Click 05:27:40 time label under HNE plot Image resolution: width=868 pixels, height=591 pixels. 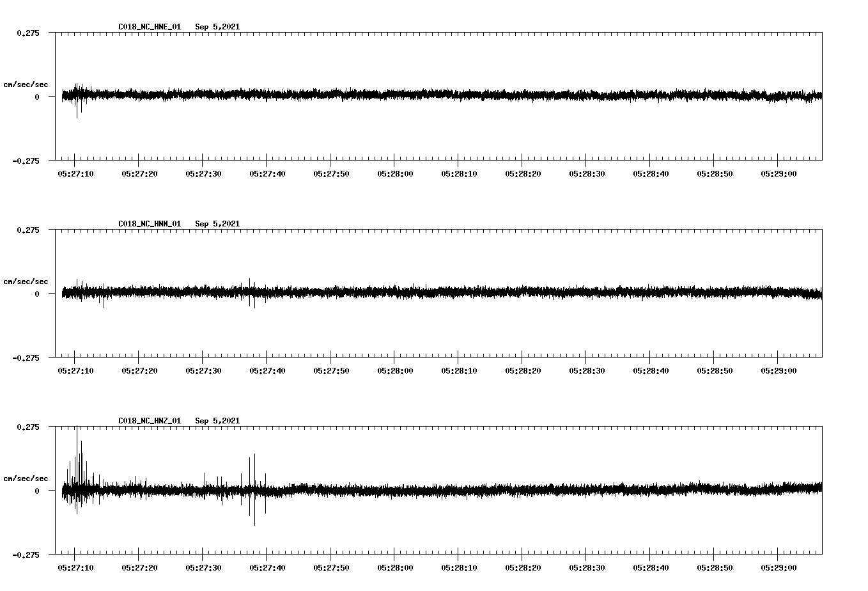coord(267,173)
